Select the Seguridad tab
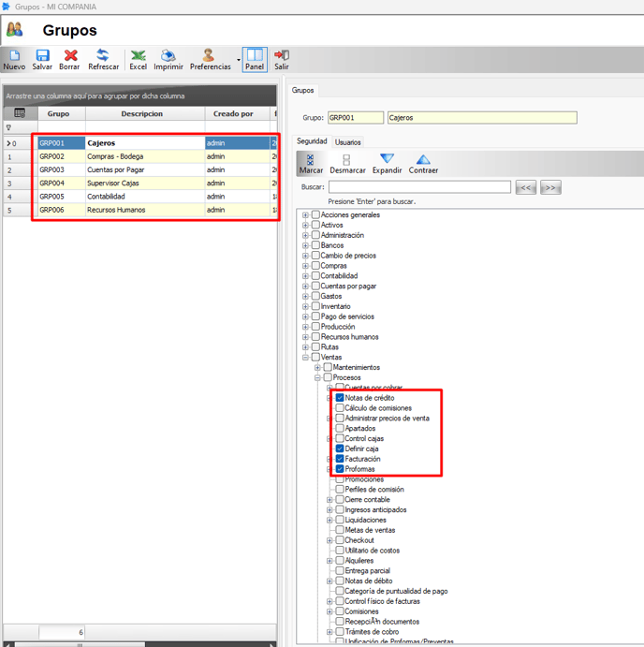Screen dimensions: 644x647 [x=312, y=141]
